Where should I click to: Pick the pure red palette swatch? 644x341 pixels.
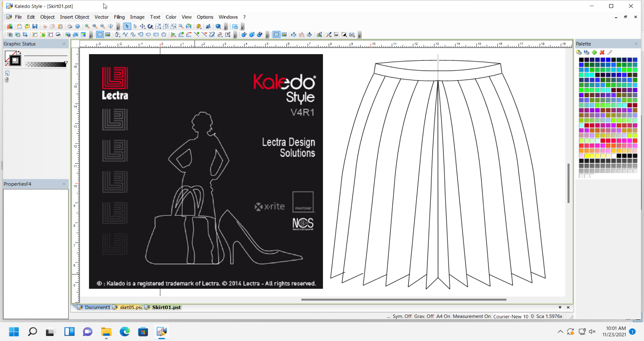pos(603,140)
